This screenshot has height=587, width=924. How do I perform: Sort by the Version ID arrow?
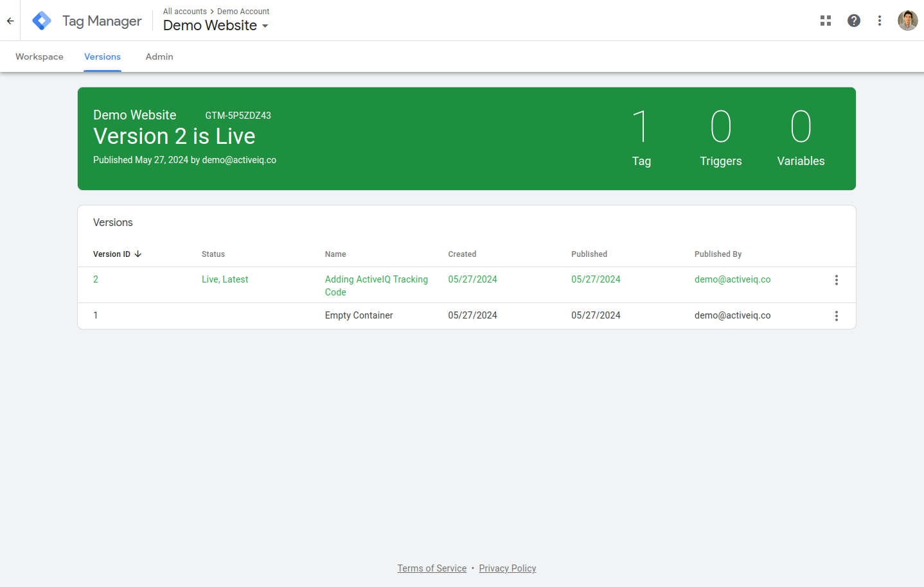138,254
